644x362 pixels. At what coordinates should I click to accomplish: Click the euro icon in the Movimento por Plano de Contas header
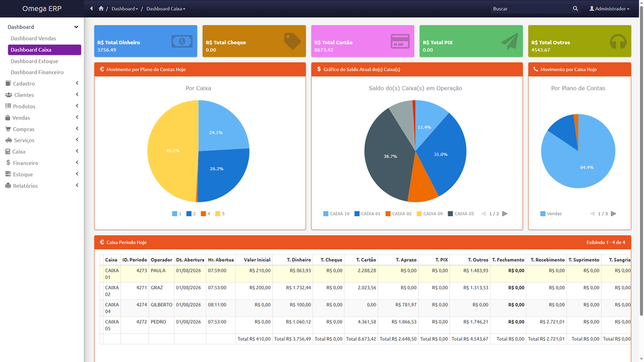tap(102, 70)
